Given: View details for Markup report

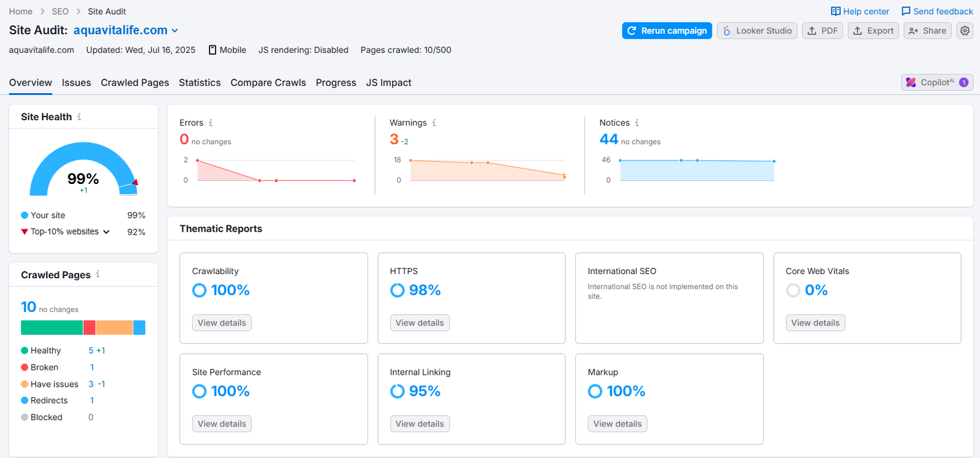Looking at the screenshot, I should tap(617, 424).
